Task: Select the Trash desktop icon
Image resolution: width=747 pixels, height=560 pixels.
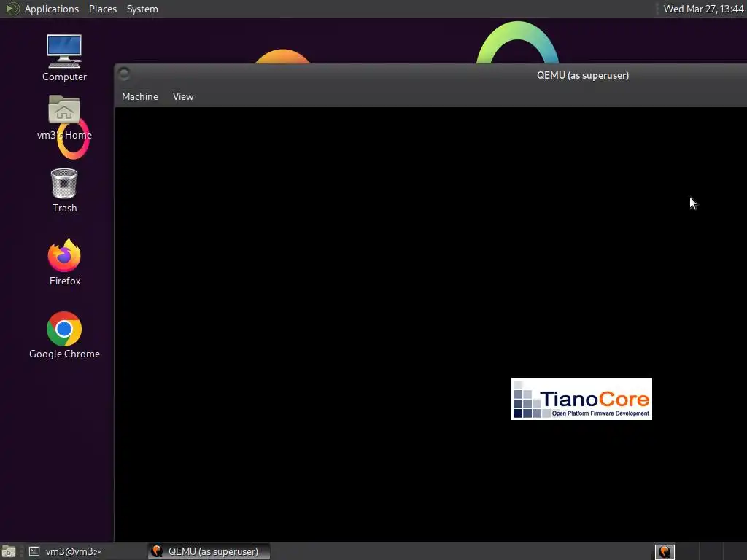Action: click(64, 190)
